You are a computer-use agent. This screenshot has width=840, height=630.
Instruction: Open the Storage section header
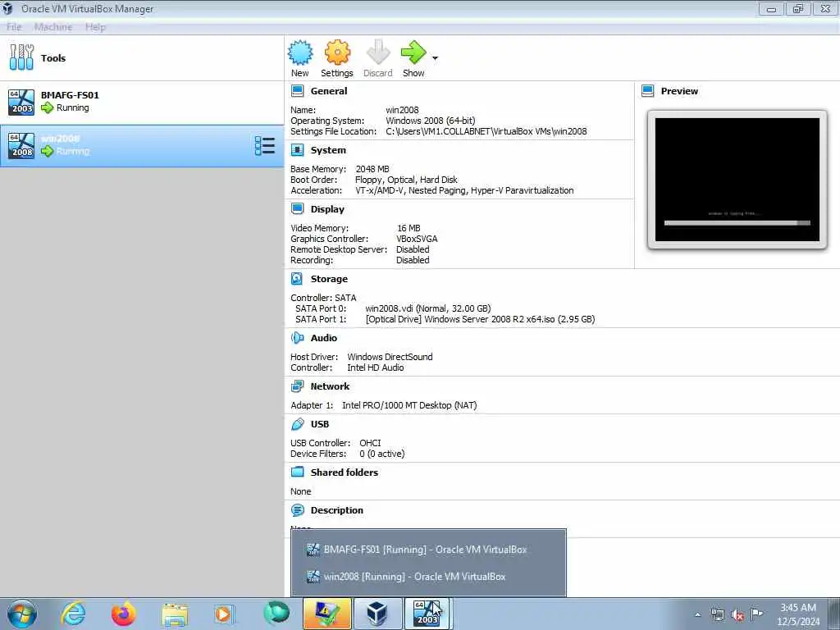(x=329, y=279)
